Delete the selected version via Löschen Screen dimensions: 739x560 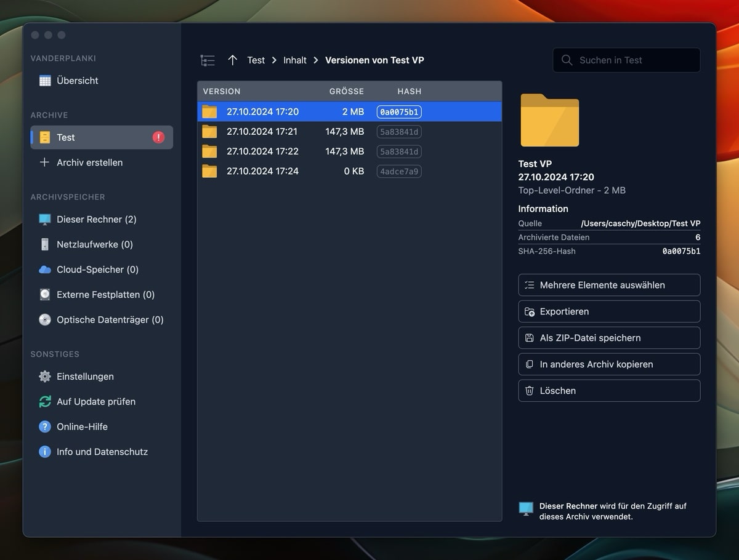coord(608,390)
